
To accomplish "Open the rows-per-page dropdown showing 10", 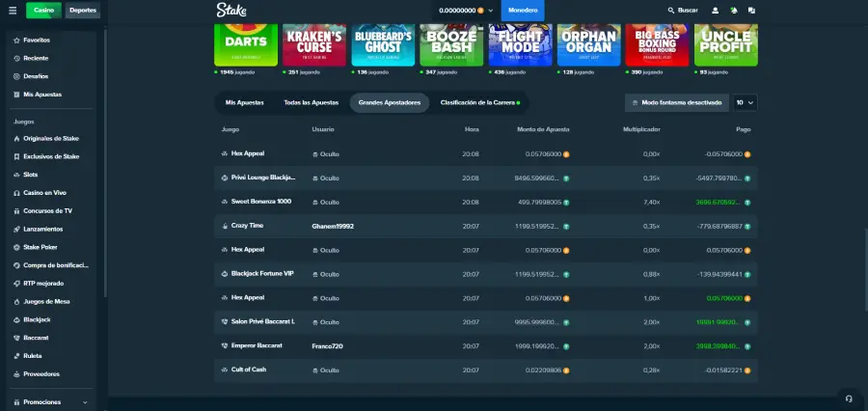I will 746,103.
